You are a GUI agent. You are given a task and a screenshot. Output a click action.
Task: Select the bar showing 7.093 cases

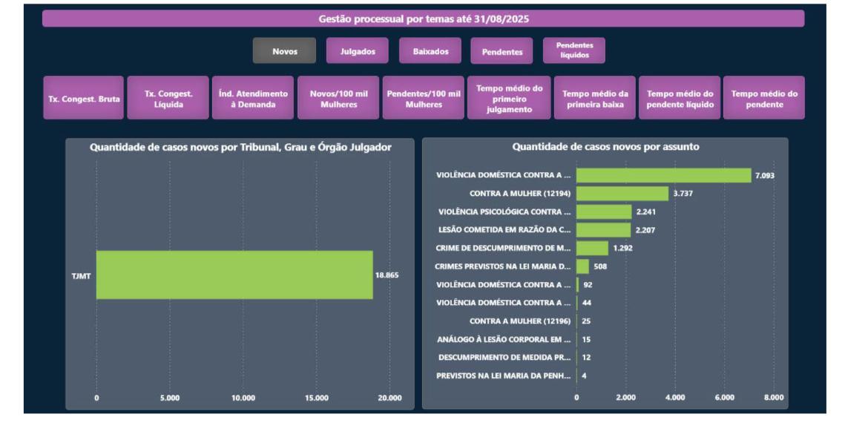(663, 175)
